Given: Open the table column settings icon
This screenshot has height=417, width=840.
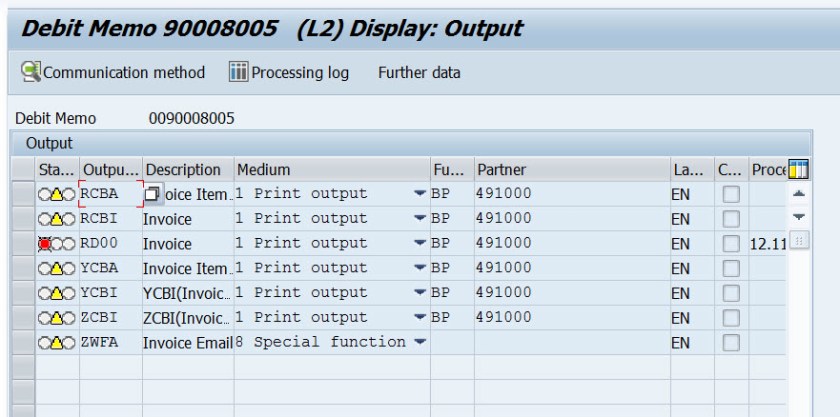Looking at the screenshot, I should [x=798, y=169].
